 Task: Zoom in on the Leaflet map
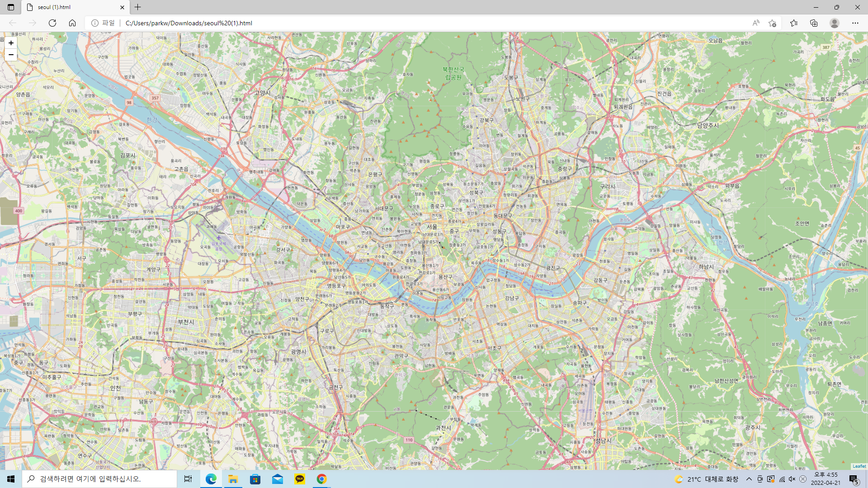click(11, 43)
